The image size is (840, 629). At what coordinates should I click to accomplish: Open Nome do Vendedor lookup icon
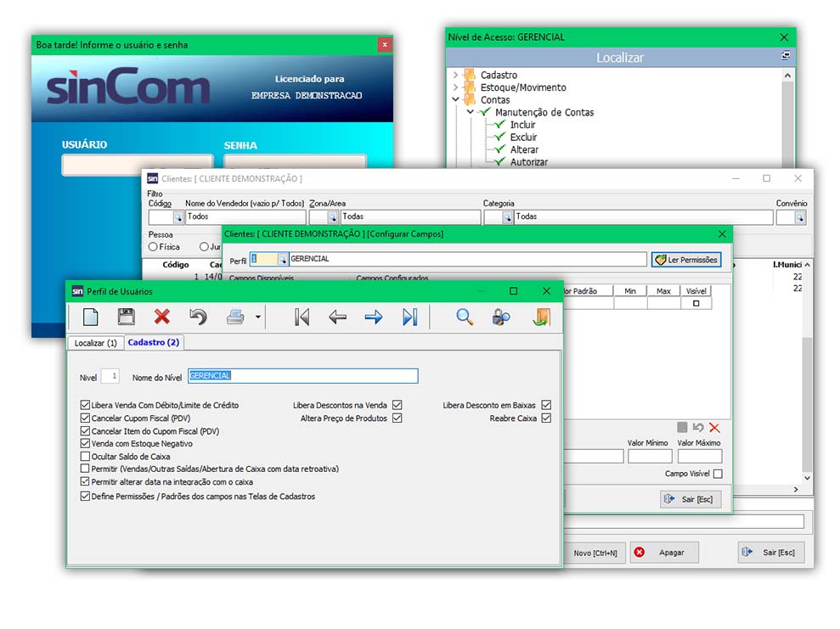click(x=178, y=217)
